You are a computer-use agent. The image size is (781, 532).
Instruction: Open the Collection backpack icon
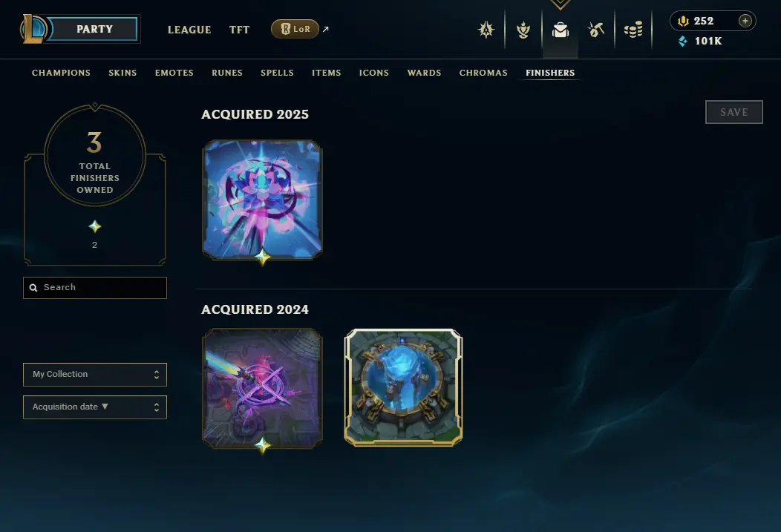pyautogui.click(x=561, y=30)
